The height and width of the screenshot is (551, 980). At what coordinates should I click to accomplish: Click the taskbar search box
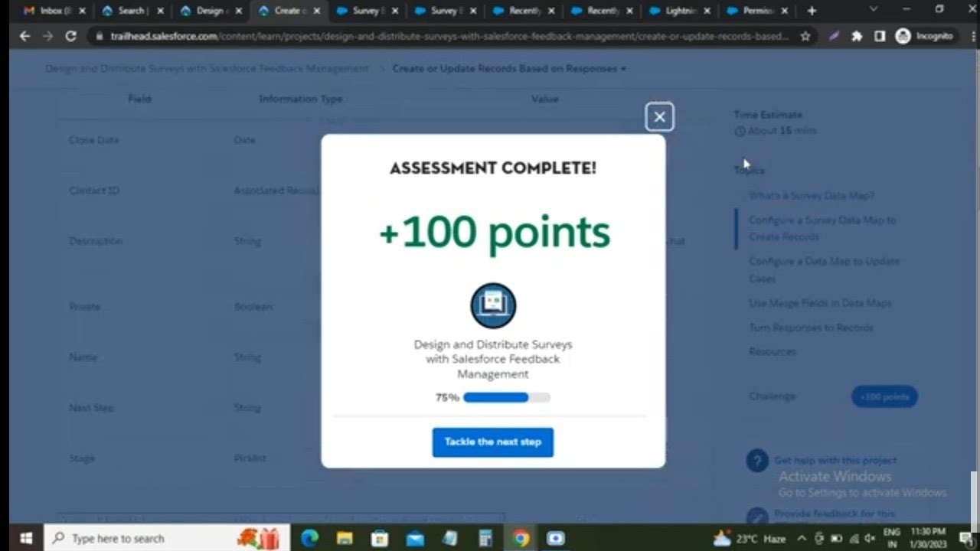coord(167,538)
